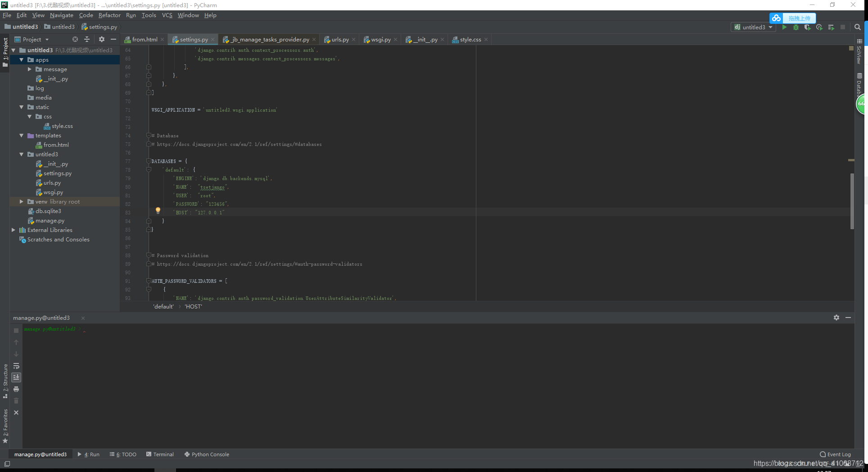
Task: Open the Refactor menu
Action: click(x=109, y=15)
